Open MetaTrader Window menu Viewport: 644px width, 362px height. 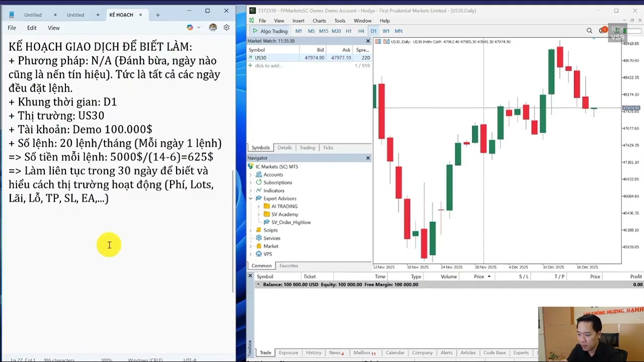pyautogui.click(x=362, y=21)
